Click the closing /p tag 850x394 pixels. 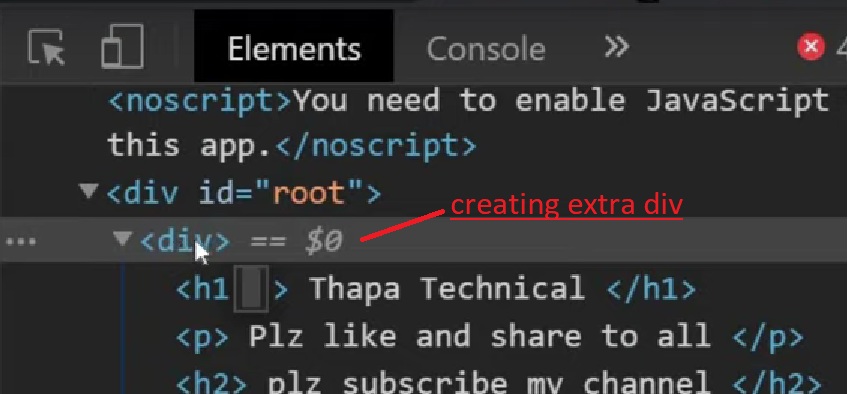click(x=768, y=337)
